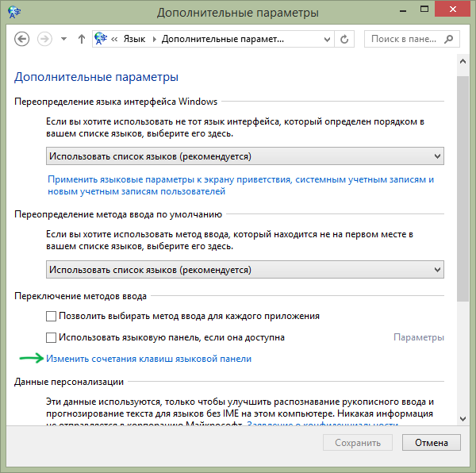The image size is (476, 473).
Task: Open the interface language override dropdown
Action: pyautogui.click(x=245, y=156)
